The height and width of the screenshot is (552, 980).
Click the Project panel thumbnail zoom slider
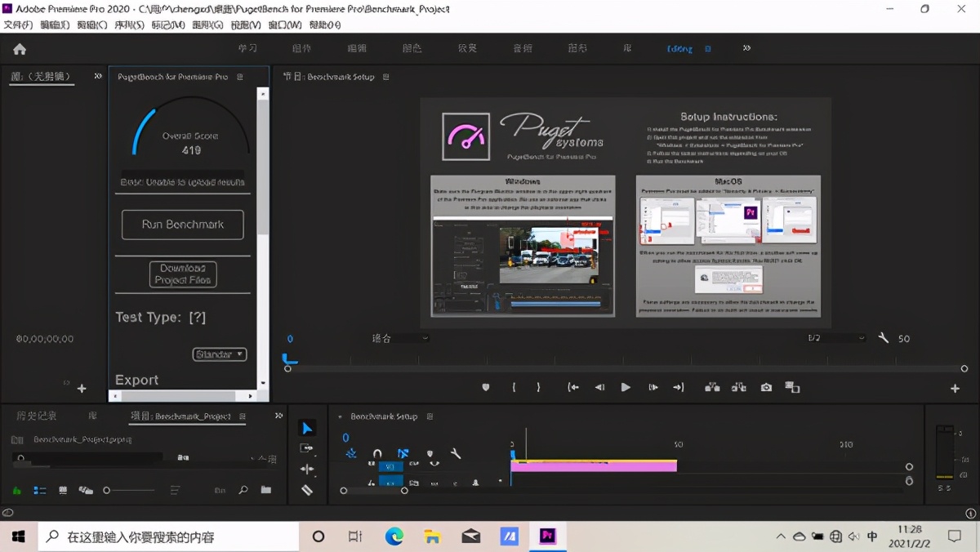[107, 490]
